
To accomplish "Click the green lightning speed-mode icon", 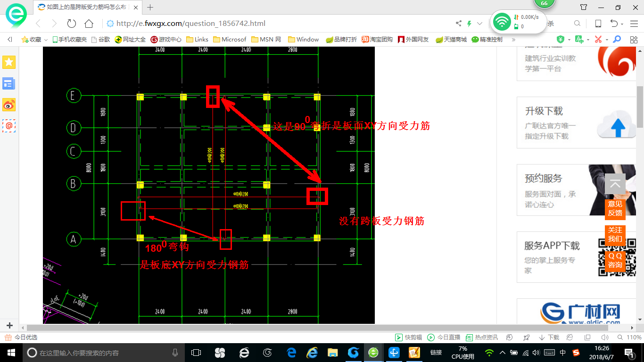I will coord(469,24).
